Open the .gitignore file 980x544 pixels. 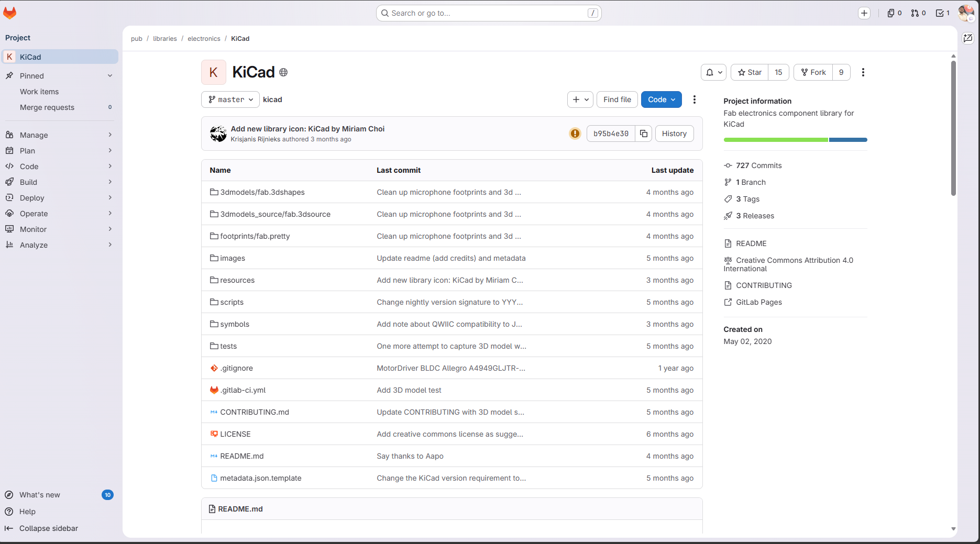point(236,368)
